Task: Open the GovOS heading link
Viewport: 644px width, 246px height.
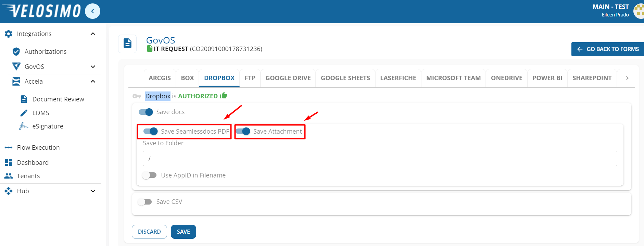Action: [x=161, y=40]
